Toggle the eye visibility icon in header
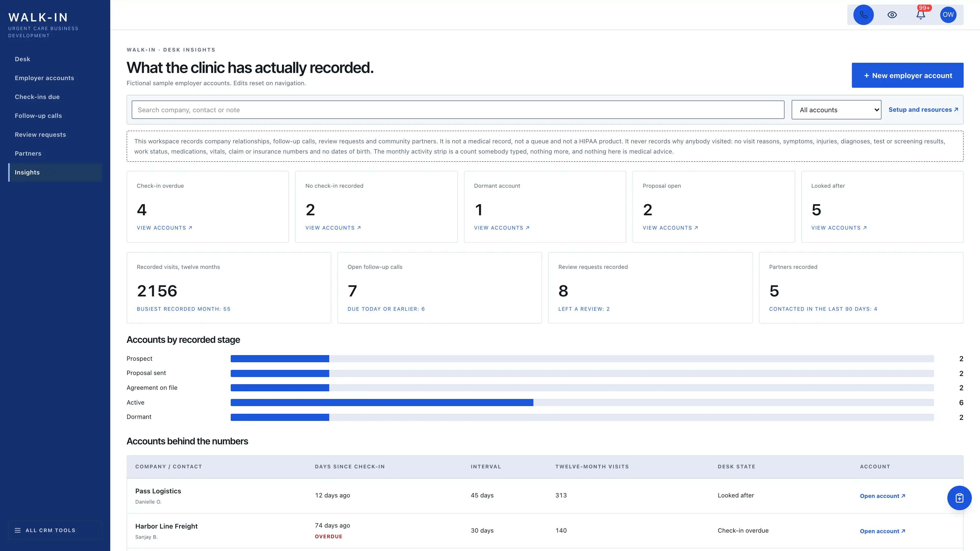 tap(892, 15)
